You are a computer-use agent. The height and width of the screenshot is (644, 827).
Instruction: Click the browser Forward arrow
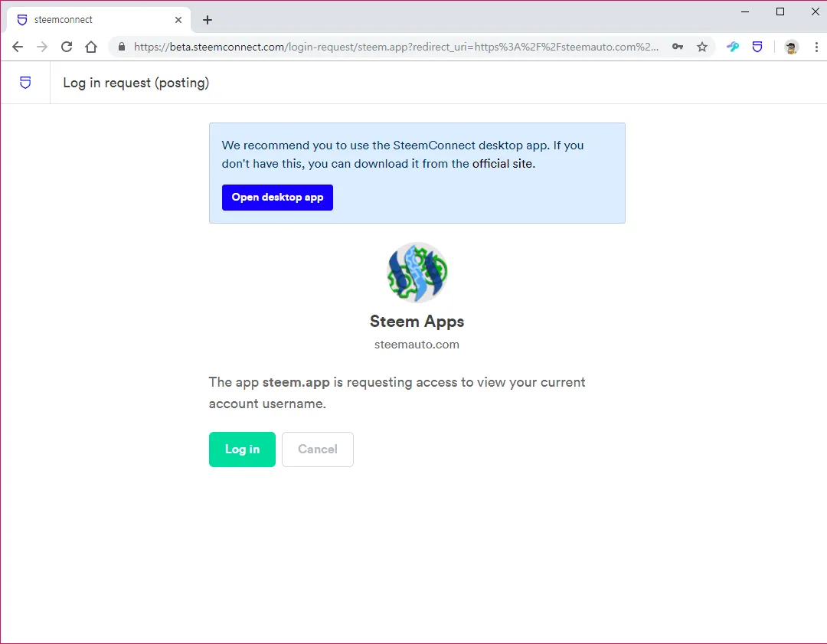tap(42, 47)
